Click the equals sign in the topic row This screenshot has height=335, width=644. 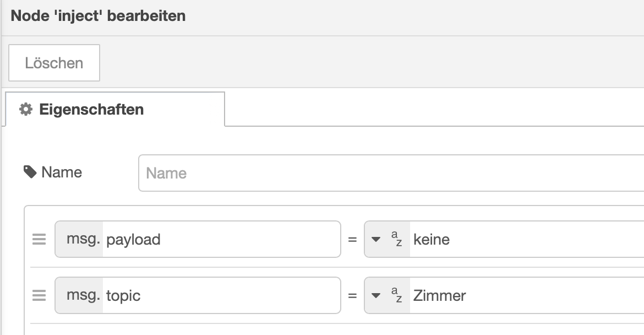(352, 296)
